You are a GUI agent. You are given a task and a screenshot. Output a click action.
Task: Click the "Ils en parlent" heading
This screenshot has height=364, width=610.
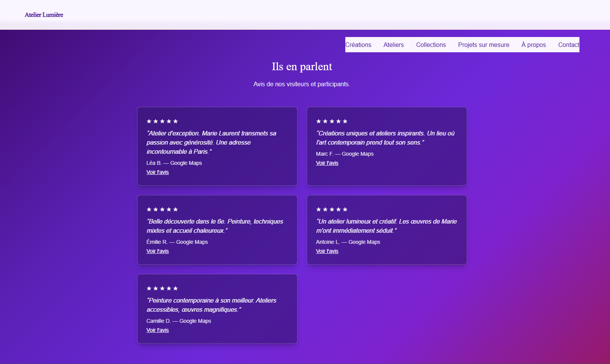coord(302,67)
